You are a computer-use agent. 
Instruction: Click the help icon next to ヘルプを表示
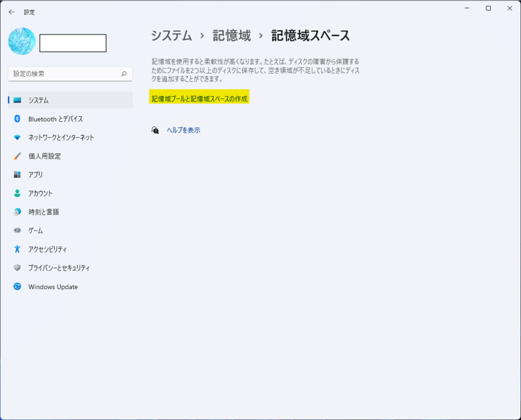pyautogui.click(x=155, y=130)
